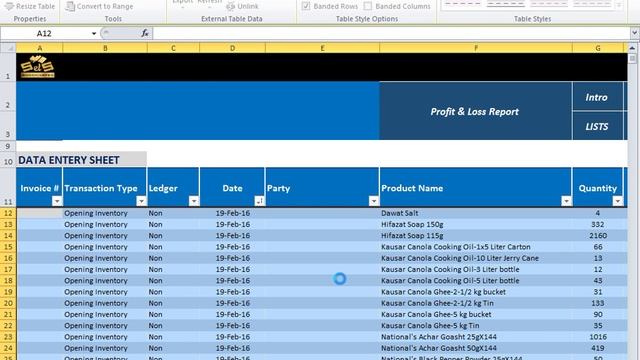Click in the Name Box showing A12
Viewport: 640px width, 360px height.
(x=45, y=33)
